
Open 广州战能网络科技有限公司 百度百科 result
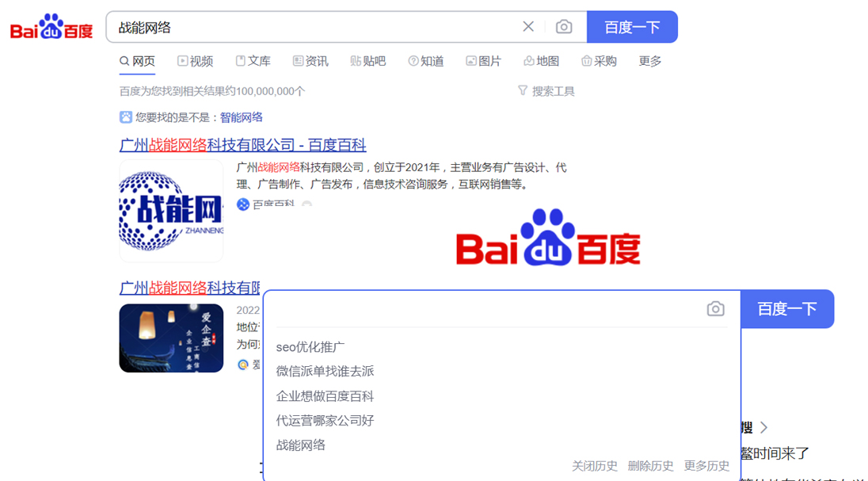(242, 145)
